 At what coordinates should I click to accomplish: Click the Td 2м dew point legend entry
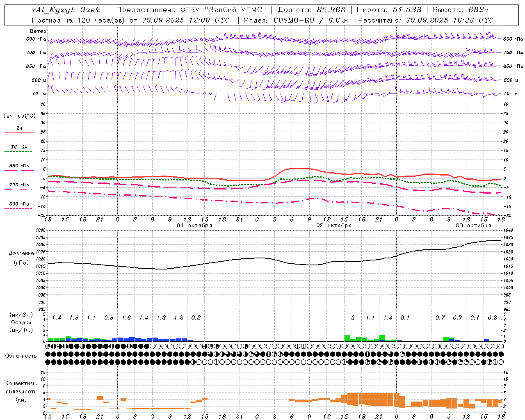pyautogui.click(x=19, y=147)
